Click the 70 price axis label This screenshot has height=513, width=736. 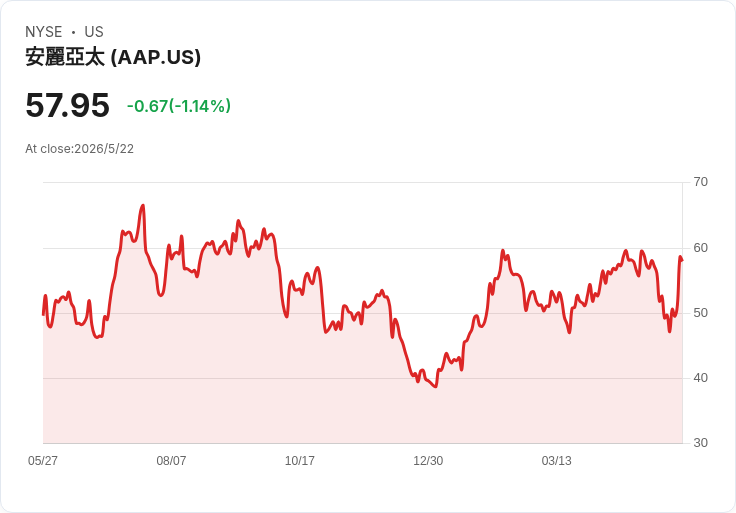pyautogui.click(x=701, y=182)
